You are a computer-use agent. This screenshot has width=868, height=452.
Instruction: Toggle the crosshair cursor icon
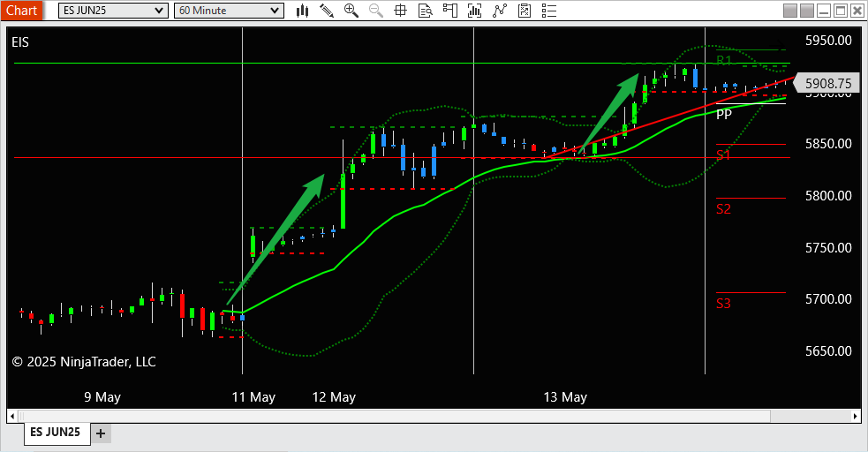coord(400,11)
